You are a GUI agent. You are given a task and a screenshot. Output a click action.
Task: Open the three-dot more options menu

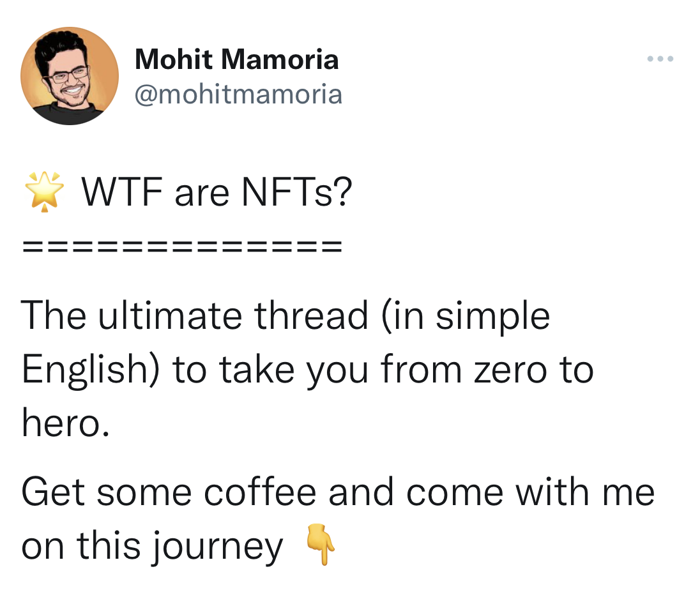pyautogui.click(x=660, y=59)
